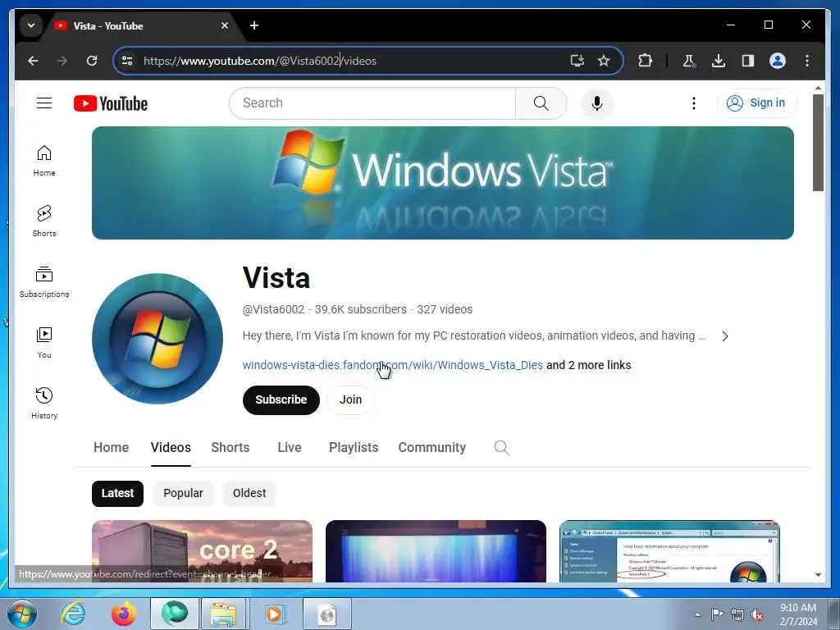Click the page vertical scrollbar thumb
Image resolution: width=840 pixels, height=630 pixels.
[x=818, y=143]
